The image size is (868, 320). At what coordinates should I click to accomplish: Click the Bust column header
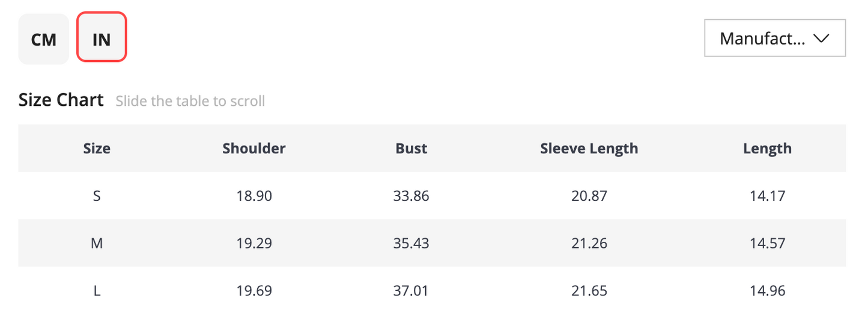(x=411, y=149)
